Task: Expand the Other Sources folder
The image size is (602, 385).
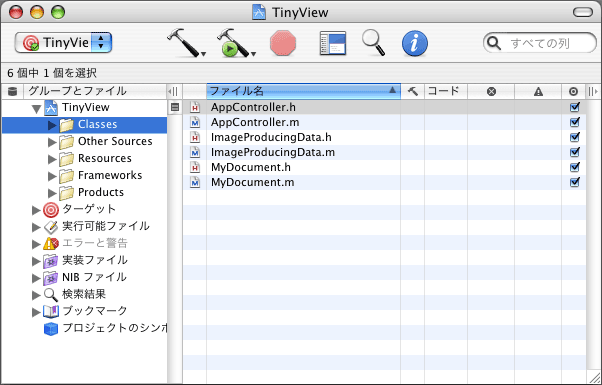Action: coord(52,142)
